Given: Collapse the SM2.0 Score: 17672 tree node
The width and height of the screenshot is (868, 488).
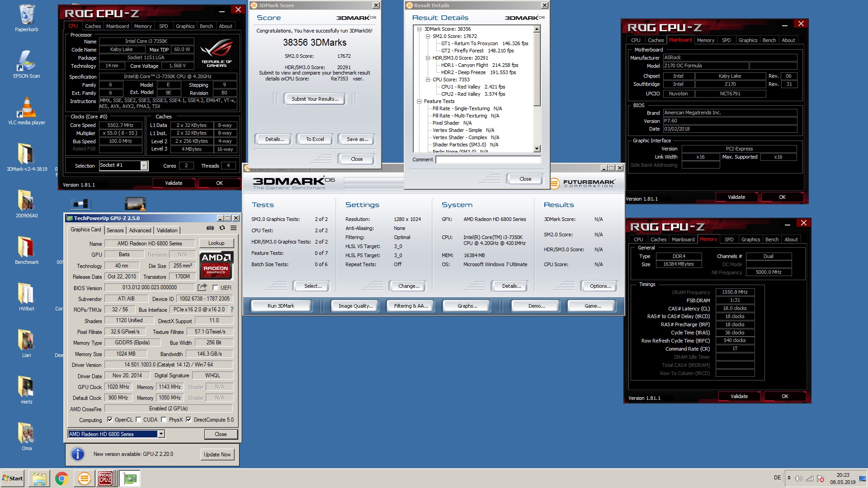Looking at the screenshot, I should pos(428,36).
